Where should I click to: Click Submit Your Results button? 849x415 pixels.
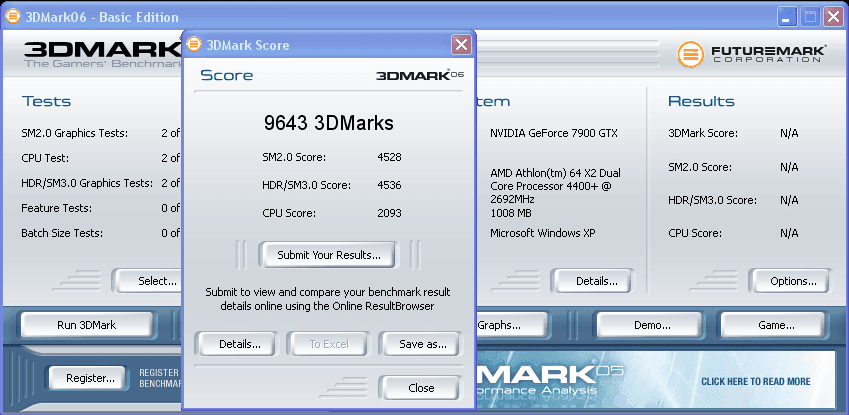click(329, 255)
